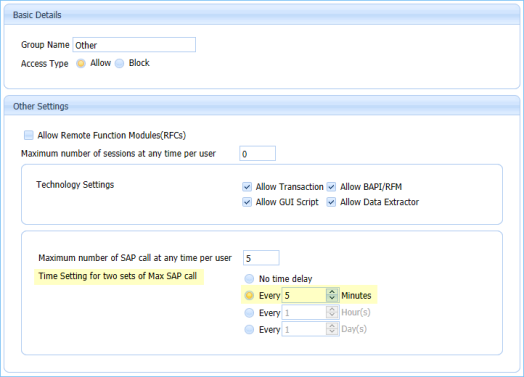
Task: Select the Every Day(s) radio option
Action: [249, 330]
